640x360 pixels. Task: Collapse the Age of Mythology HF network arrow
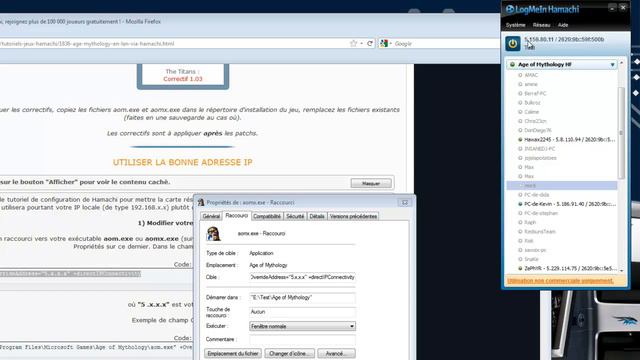[612, 65]
